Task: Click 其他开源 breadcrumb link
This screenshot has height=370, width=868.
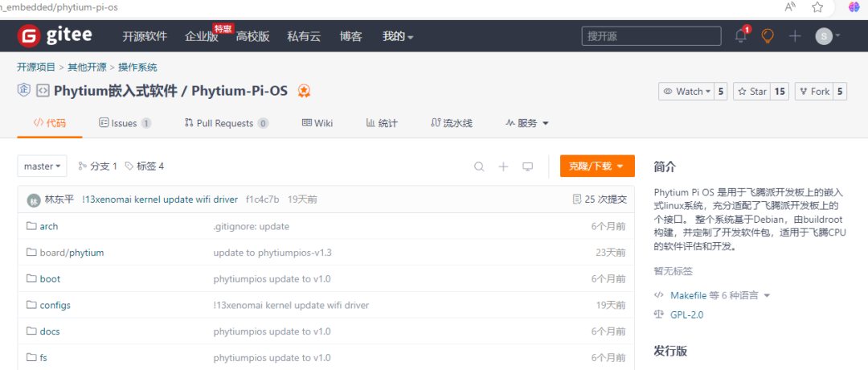Action: pyautogui.click(x=87, y=68)
